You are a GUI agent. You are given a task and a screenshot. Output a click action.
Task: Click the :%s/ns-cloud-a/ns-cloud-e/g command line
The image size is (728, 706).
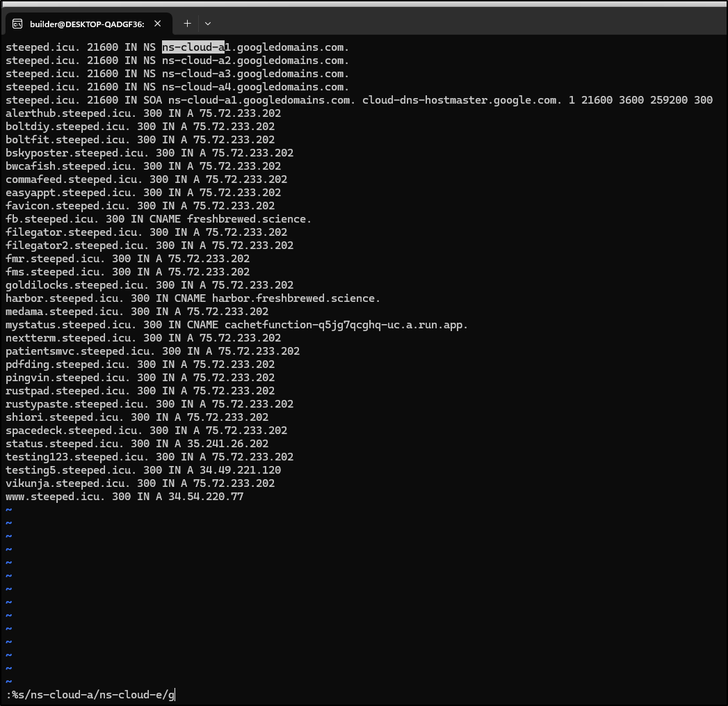click(x=90, y=694)
